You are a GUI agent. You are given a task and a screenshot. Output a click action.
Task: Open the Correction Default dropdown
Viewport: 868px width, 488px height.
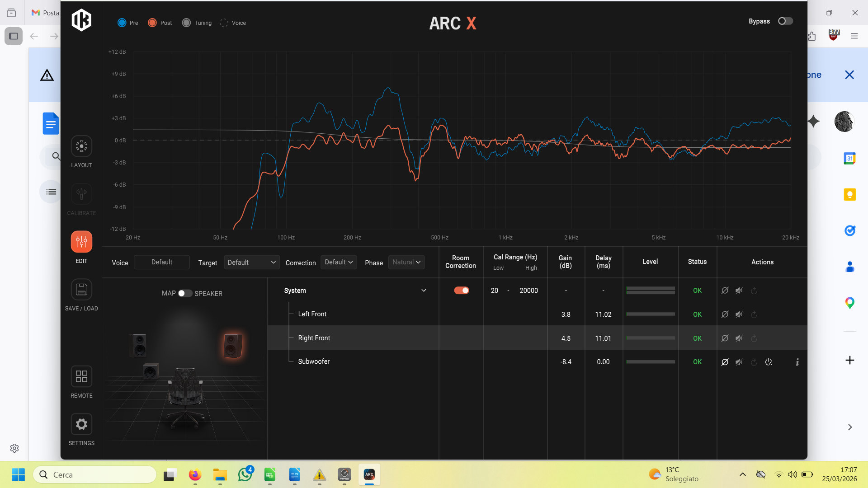339,262
